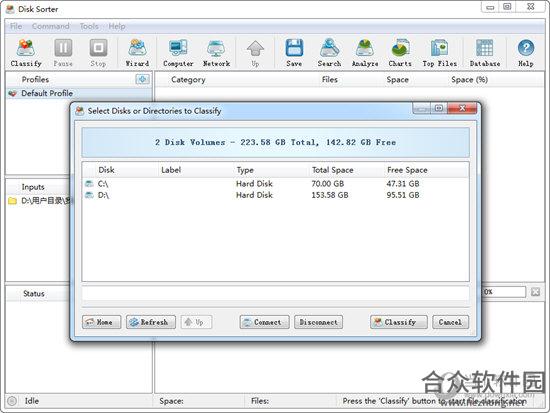The width and height of the screenshot is (550, 413).
Task: Click the Cancel button in dialog
Action: (450, 322)
